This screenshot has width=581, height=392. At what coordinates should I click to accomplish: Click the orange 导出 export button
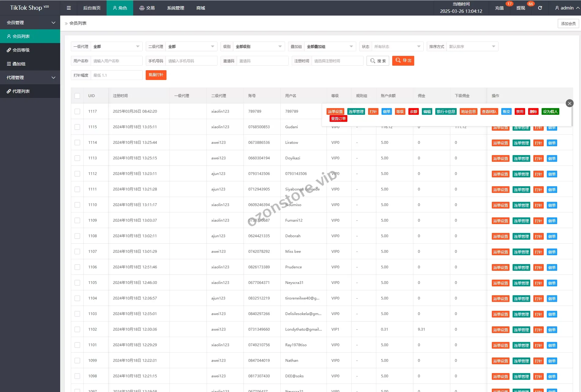coord(403,60)
